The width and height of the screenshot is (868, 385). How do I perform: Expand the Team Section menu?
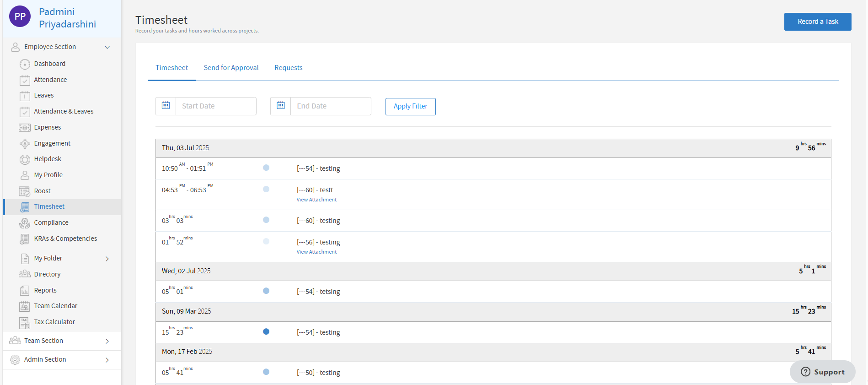tap(107, 341)
